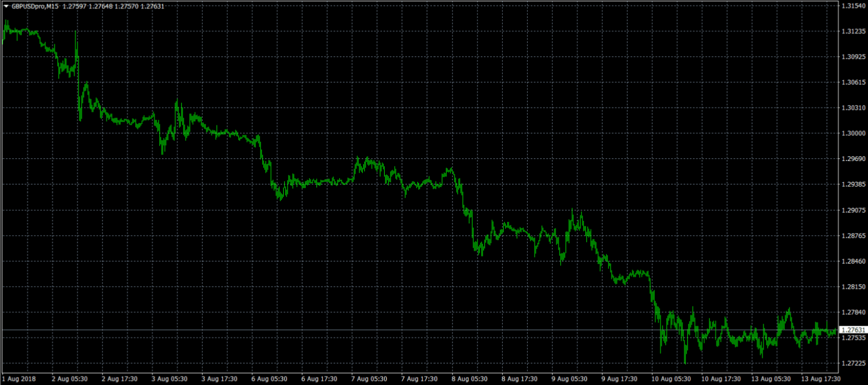Click the 6 Aug 17:30 time label
The image size is (868, 385).
coord(319,379)
